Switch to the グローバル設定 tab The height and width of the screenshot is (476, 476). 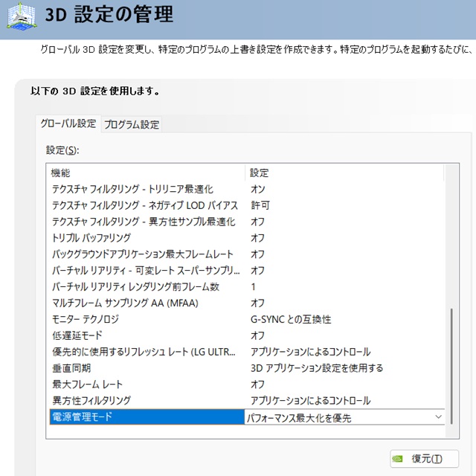(x=68, y=123)
